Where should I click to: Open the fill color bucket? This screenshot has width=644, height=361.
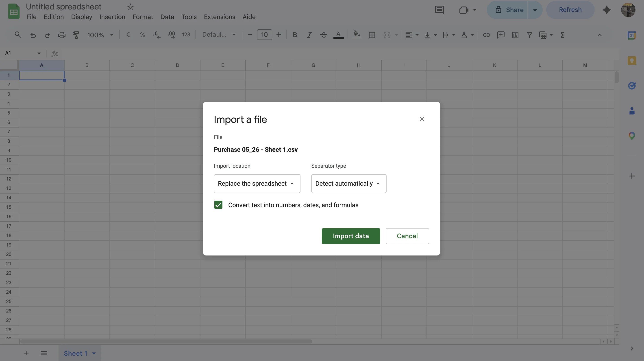[x=357, y=34]
